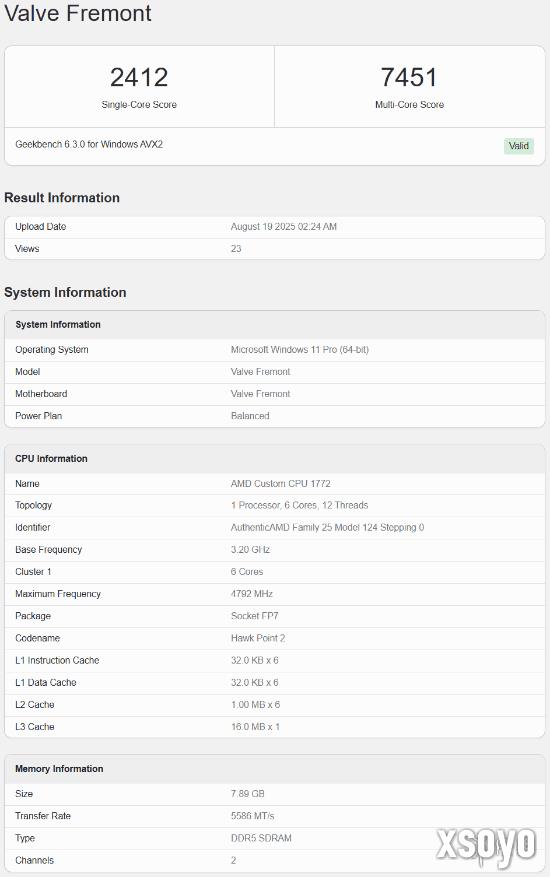The width and height of the screenshot is (550, 877).
Task: Click the green Valid badge
Action: [519, 146]
